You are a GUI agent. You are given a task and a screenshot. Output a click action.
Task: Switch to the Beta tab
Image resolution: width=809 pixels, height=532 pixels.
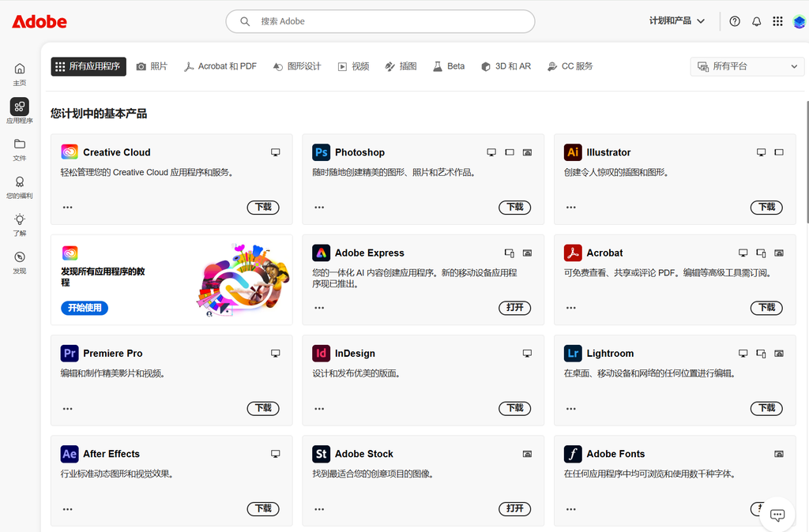click(449, 66)
